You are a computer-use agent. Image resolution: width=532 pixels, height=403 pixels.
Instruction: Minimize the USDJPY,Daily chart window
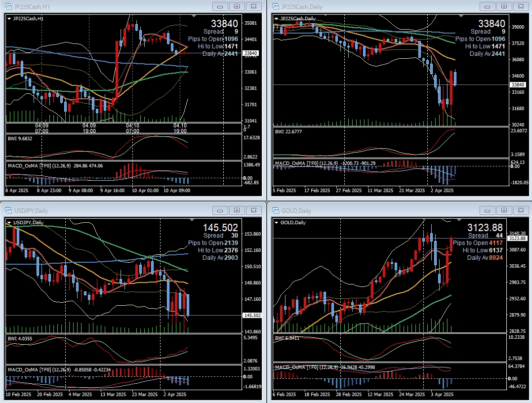pos(220,210)
